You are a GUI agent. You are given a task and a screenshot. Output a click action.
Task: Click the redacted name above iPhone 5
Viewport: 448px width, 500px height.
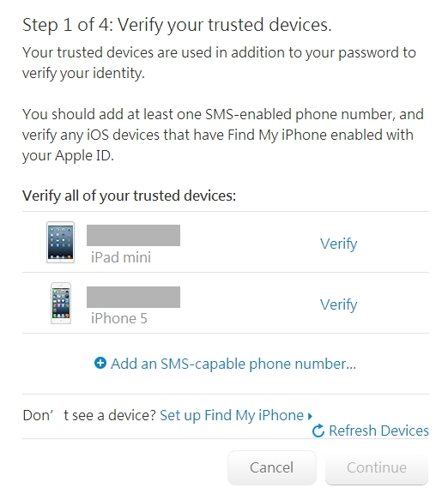(x=133, y=297)
